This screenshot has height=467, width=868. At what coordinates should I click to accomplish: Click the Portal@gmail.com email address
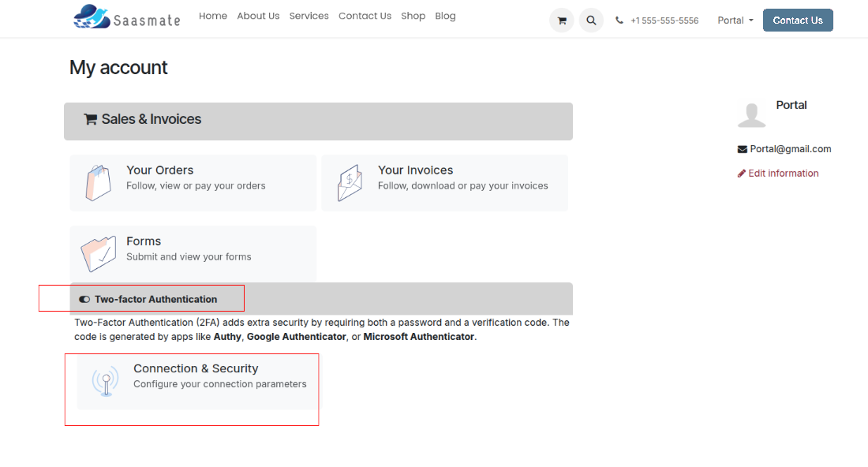[x=790, y=149]
